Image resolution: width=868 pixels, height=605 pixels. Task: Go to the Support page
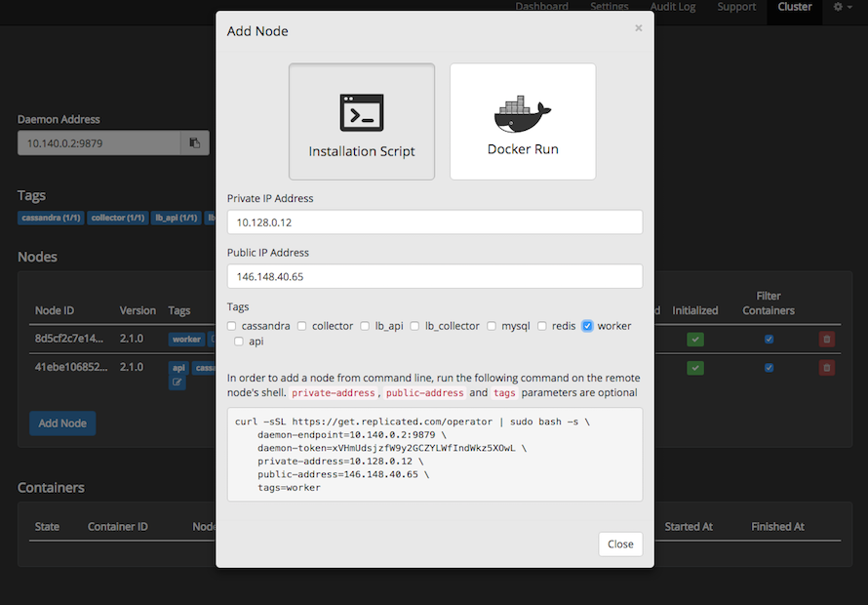[x=735, y=7]
